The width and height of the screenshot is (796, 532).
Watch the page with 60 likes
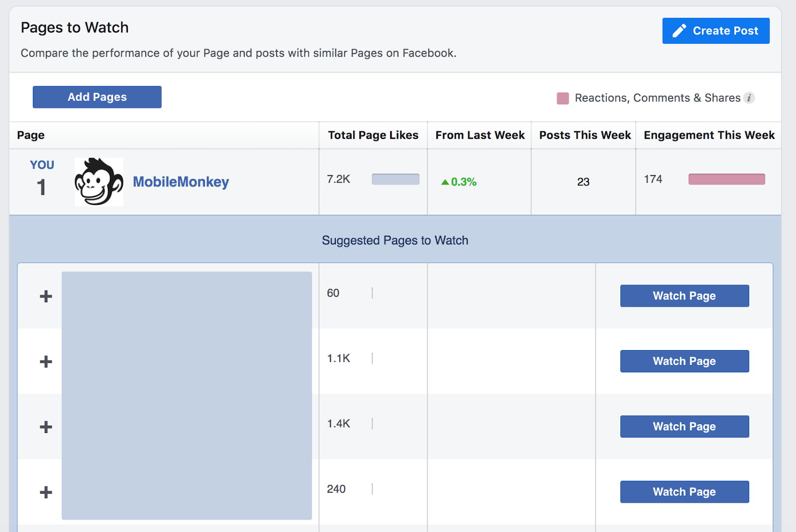[685, 296]
